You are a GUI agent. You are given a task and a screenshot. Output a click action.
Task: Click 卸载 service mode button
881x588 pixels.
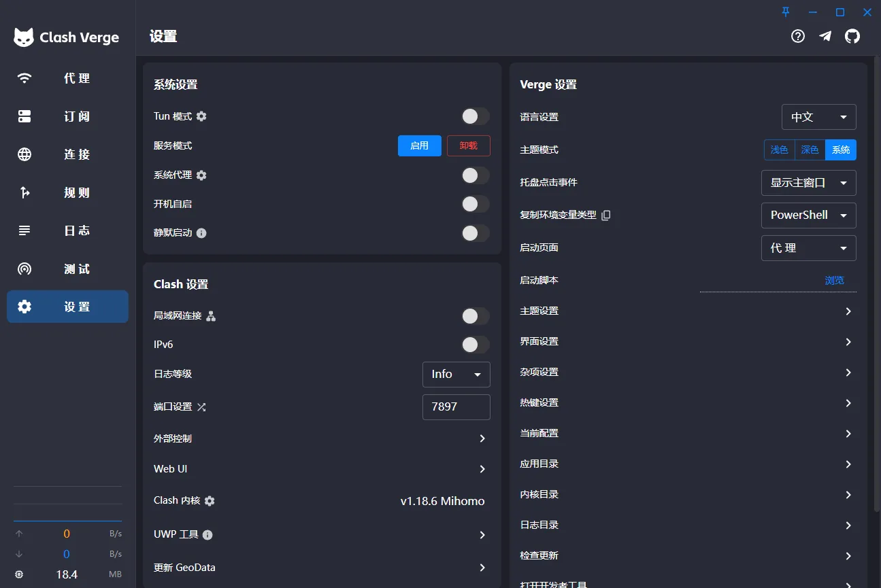pyautogui.click(x=469, y=145)
